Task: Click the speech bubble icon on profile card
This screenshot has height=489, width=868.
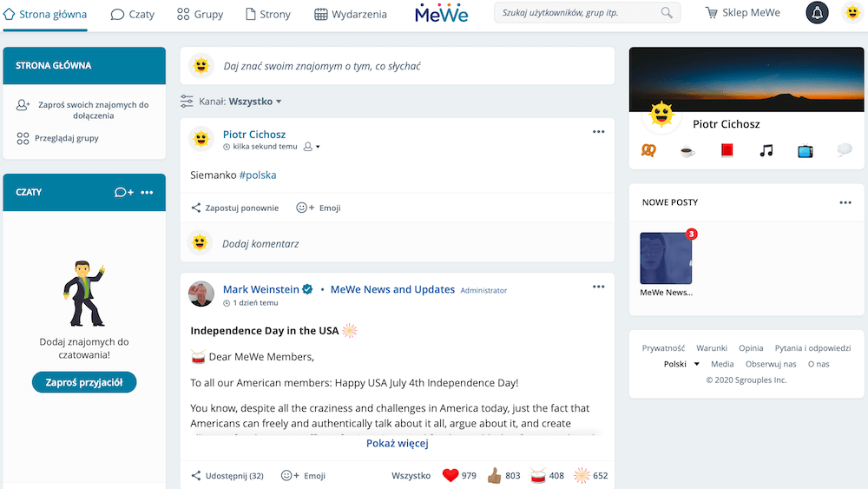Action: point(845,150)
